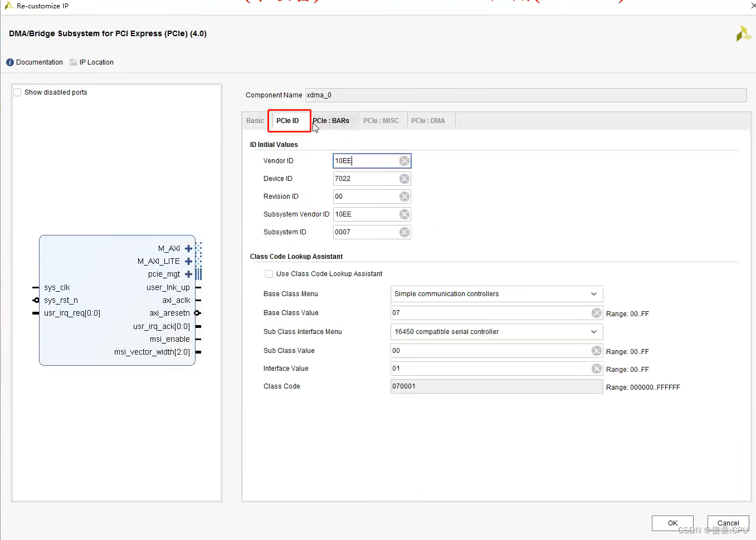
Task: Open the Sub Class Interface Menu dropdown
Action: point(497,332)
